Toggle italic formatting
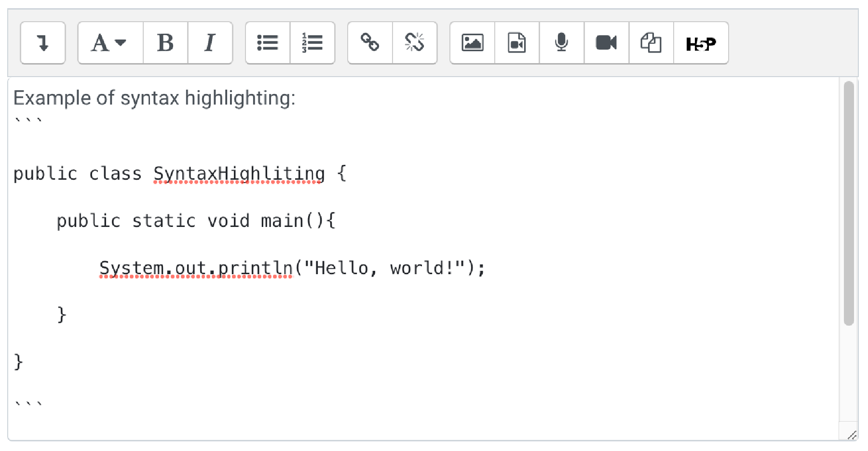The width and height of the screenshot is (868, 451). tap(210, 43)
